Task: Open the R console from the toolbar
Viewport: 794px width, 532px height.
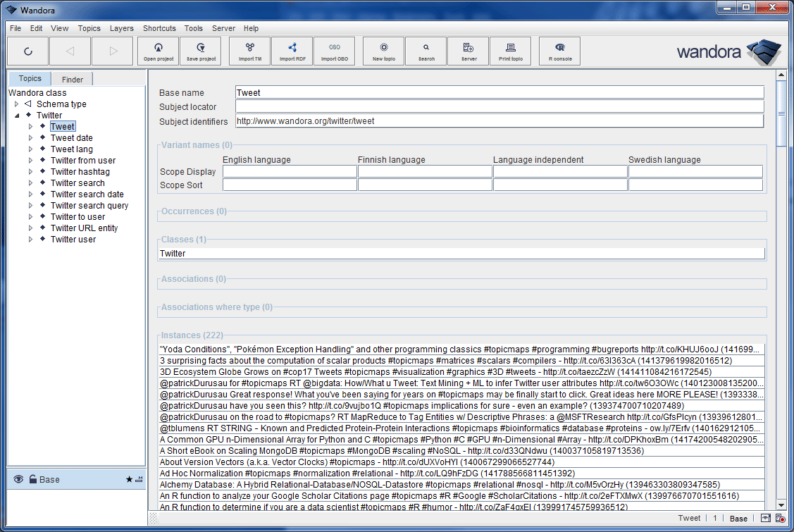Action: tap(560, 51)
